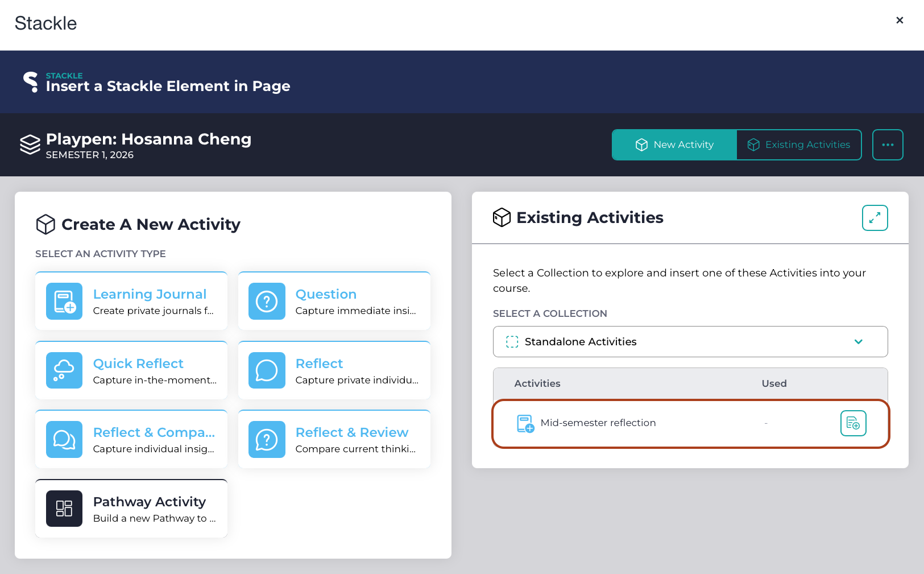Expand Existing Activities panel to fullscreen
This screenshot has height=574, width=924.
pos(875,218)
